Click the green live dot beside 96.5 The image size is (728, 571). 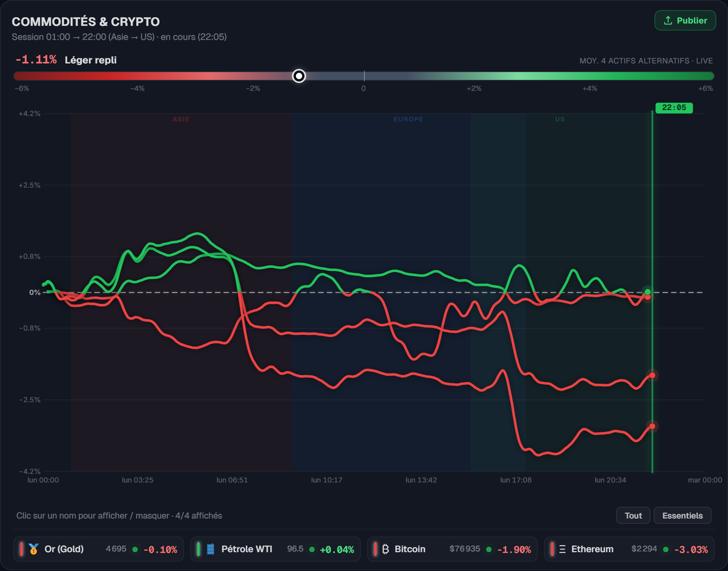[312, 549]
